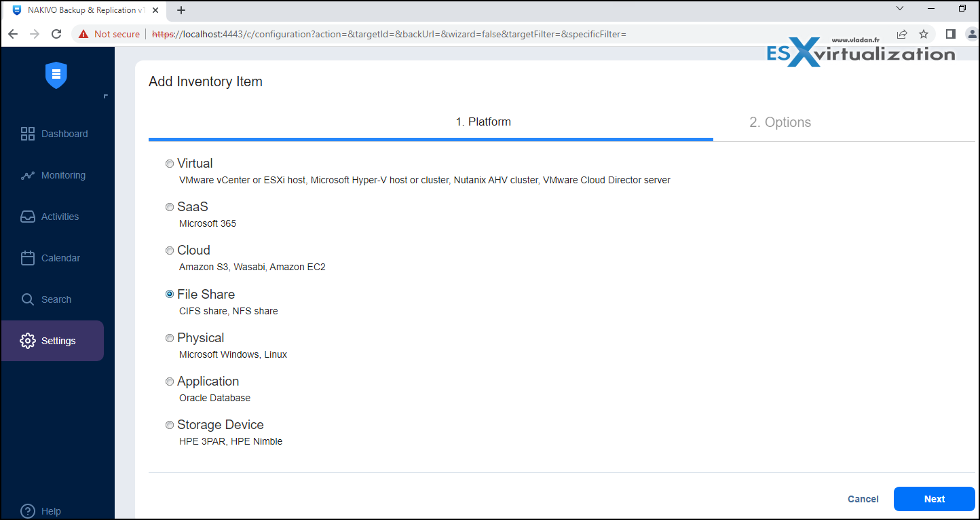Open the tab search dropdown arrow
Image resolution: width=980 pixels, height=520 pixels.
[x=900, y=9]
